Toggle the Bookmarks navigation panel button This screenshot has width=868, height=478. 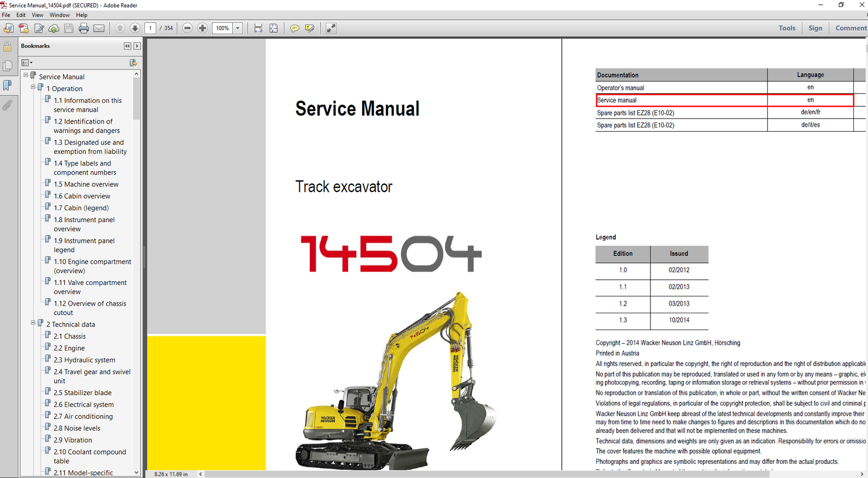click(8, 86)
